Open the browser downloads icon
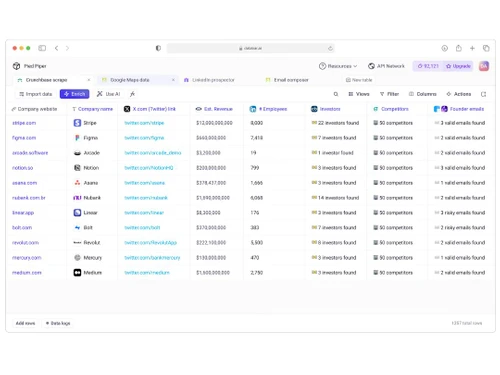The height and width of the screenshot is (375, 500). click(x=445, y=48)
